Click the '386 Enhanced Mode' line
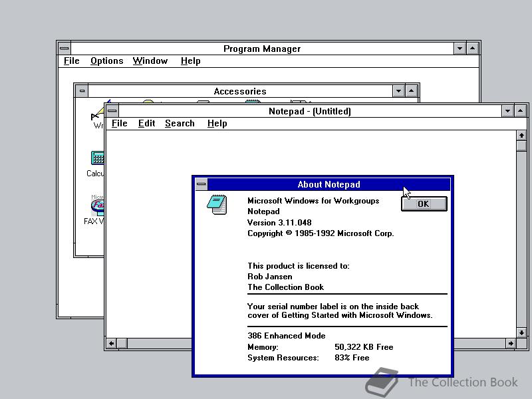The height and width of the screenshot is (399, 532). click(x=287, y=336)
